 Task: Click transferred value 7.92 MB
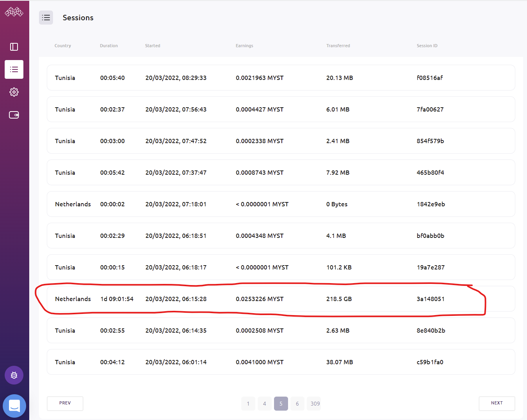click(x=338, y=172)
